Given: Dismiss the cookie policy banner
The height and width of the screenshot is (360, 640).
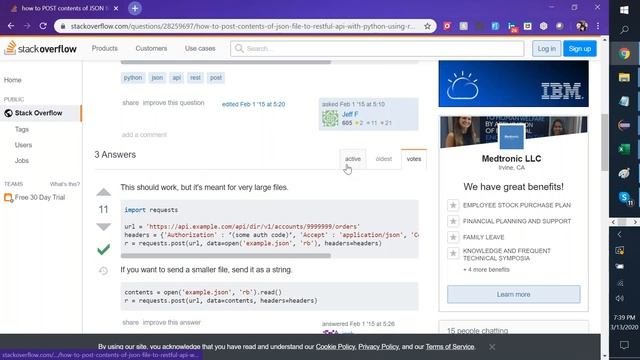Looking at the screenshot, I should pos(492,347).
